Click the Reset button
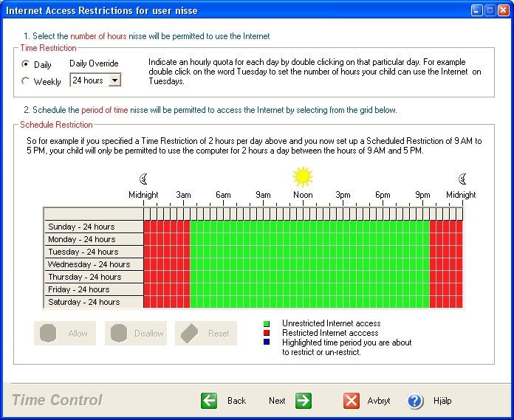This screenshot has height=420, width=514. pyautogui.click(x=206, y=333)
